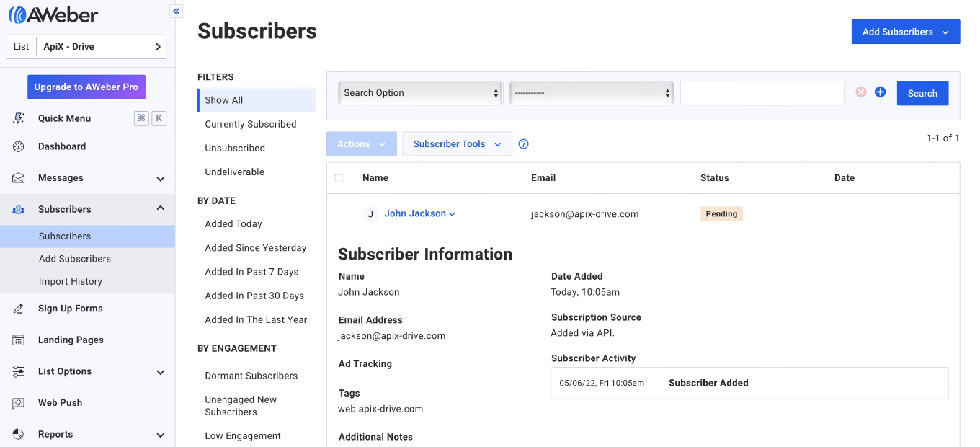Open the Search Option dropdown

419,92
